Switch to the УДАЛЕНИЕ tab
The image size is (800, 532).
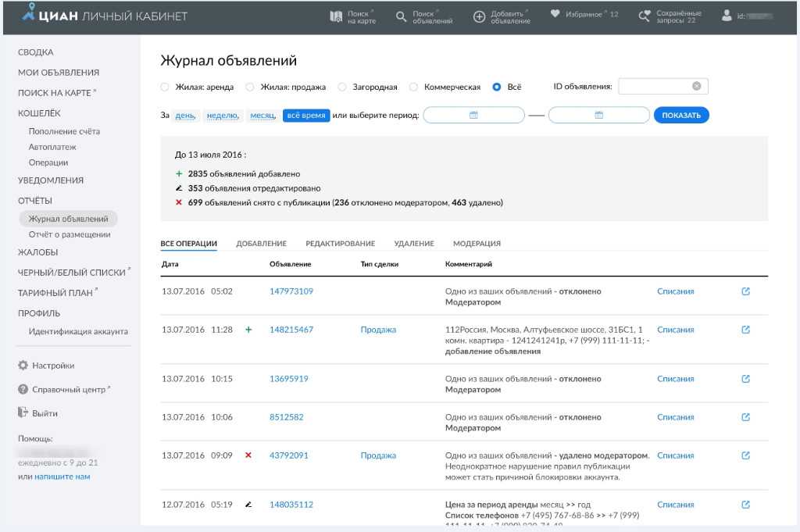coord(414,244)
